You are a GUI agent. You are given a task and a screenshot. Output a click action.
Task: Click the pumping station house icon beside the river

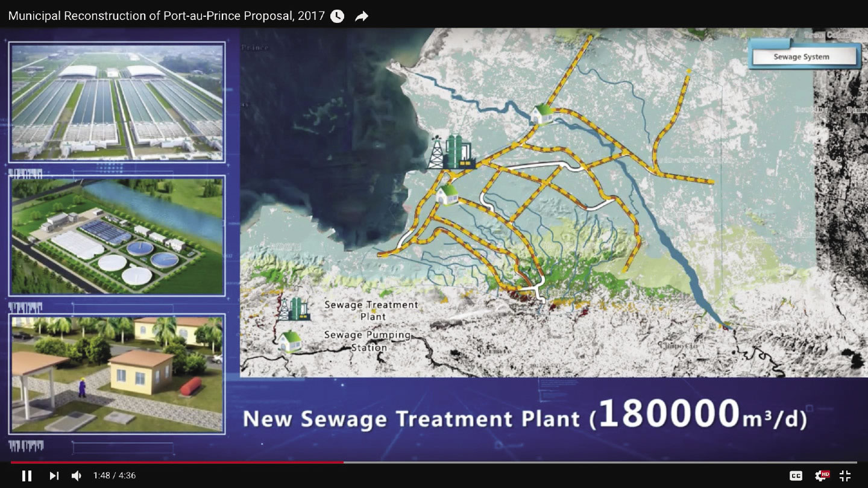pos(542,113)
